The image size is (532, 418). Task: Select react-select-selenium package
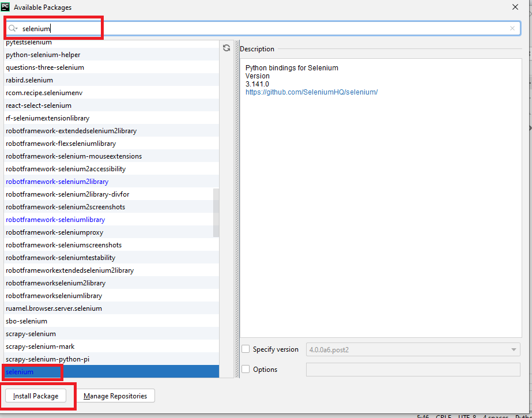pyautogui.click(x=112, y=105)
